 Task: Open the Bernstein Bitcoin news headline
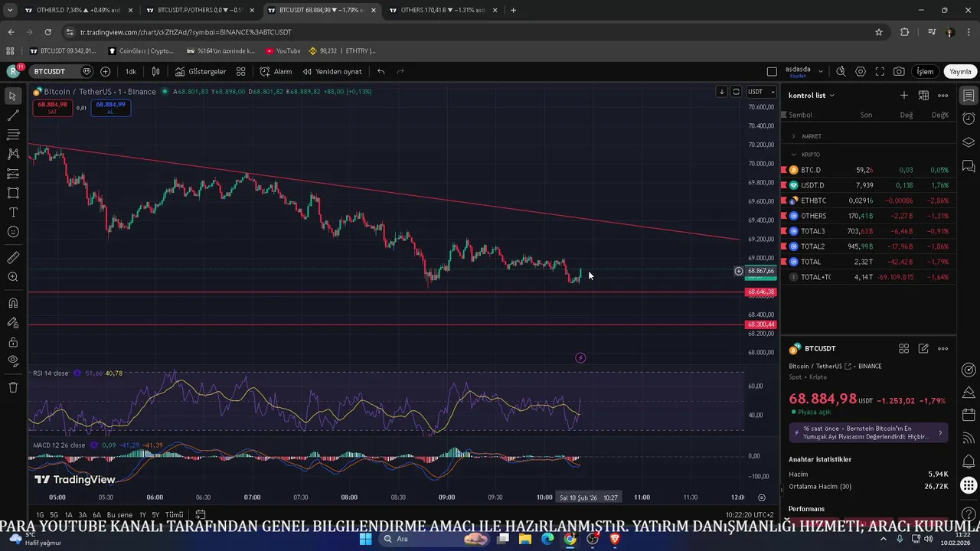coord(868,433)
